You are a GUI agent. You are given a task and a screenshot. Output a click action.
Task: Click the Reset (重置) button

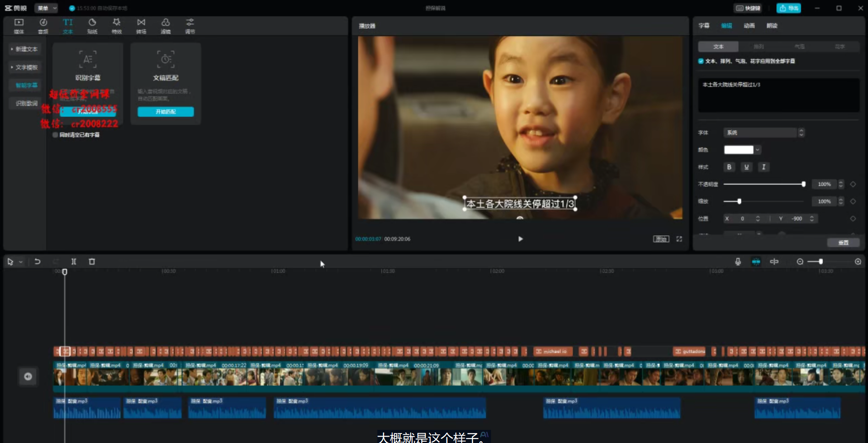(x=843, y=243)
